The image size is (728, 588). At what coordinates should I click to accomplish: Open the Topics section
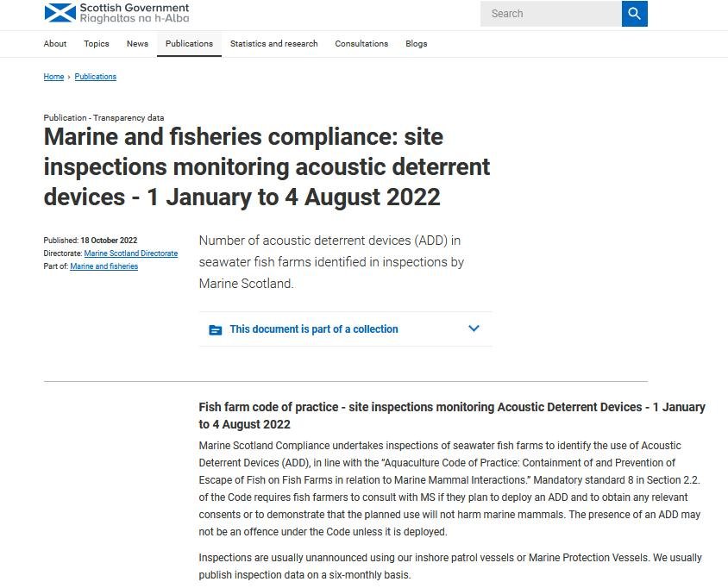tap(96, 43)
